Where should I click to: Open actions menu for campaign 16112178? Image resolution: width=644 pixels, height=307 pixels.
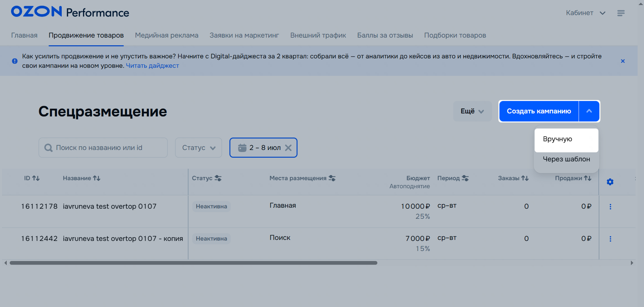click(x=610, y=207)
